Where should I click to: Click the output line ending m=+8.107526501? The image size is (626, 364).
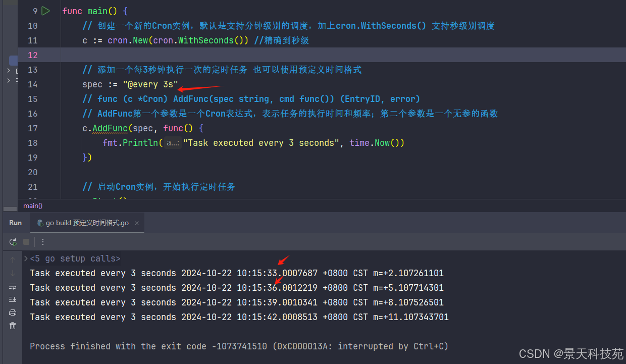(237, 302)
